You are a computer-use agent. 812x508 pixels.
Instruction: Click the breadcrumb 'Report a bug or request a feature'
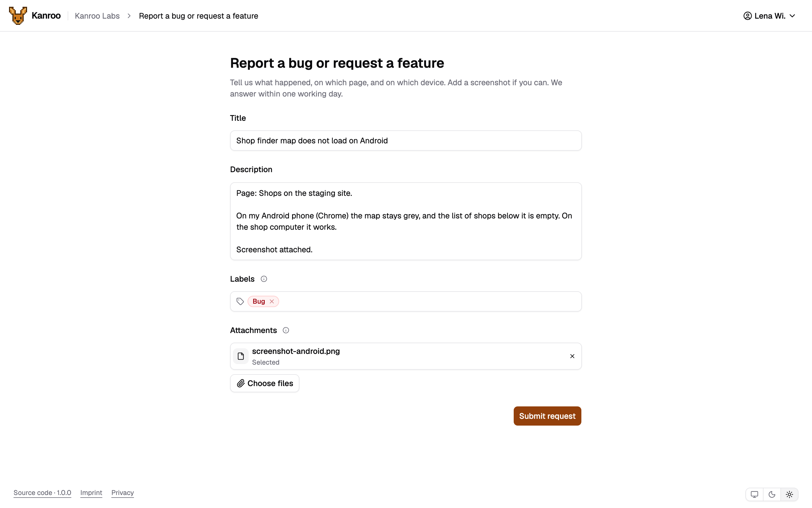point(199,16)
